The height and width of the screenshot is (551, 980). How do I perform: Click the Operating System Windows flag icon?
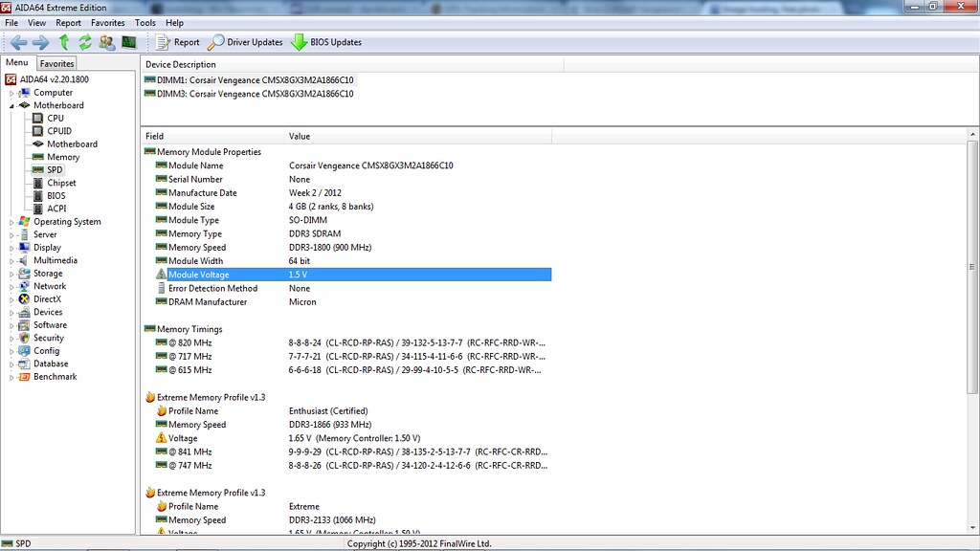24,222
